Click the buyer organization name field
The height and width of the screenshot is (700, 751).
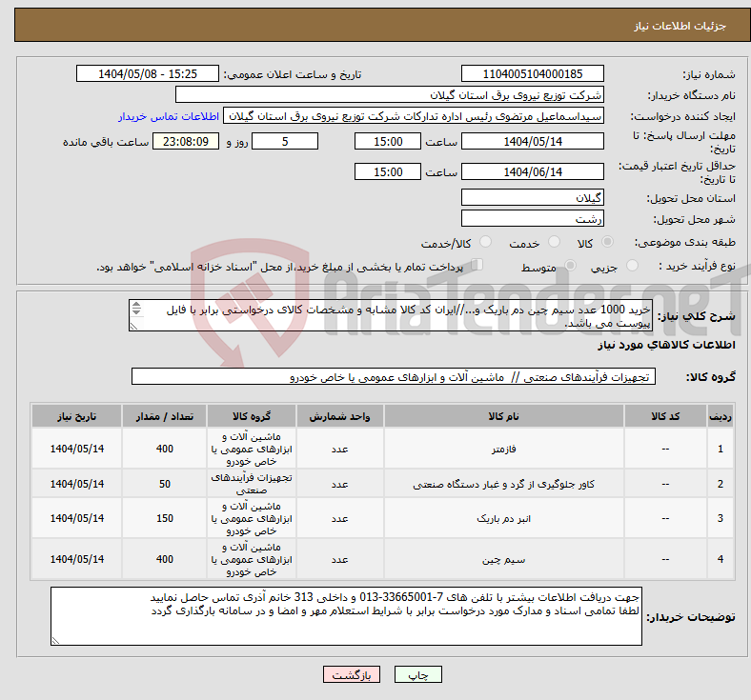pyautogui.click(x=390, y=94)
